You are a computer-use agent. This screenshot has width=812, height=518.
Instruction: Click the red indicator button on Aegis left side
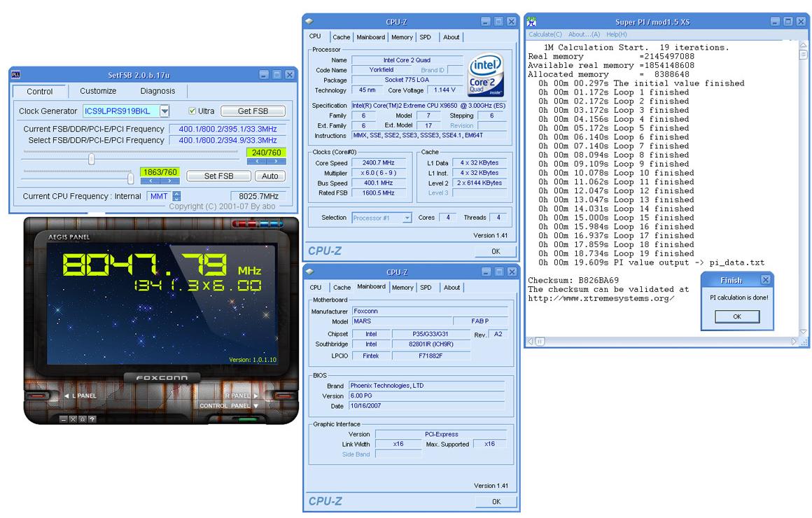36,395
